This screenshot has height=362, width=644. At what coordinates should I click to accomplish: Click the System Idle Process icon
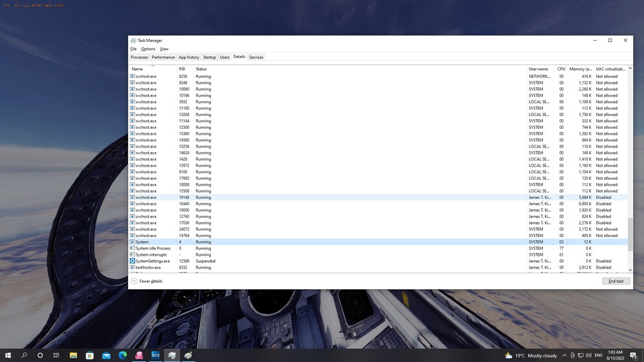click(132, 248)
